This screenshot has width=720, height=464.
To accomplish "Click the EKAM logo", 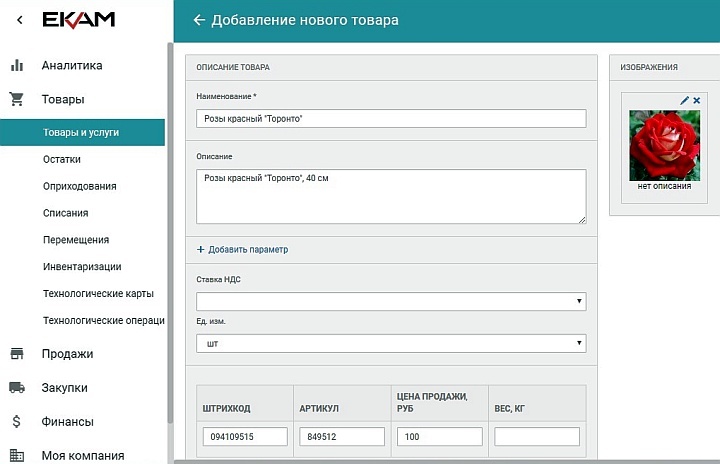I will [x=79, y=20].
